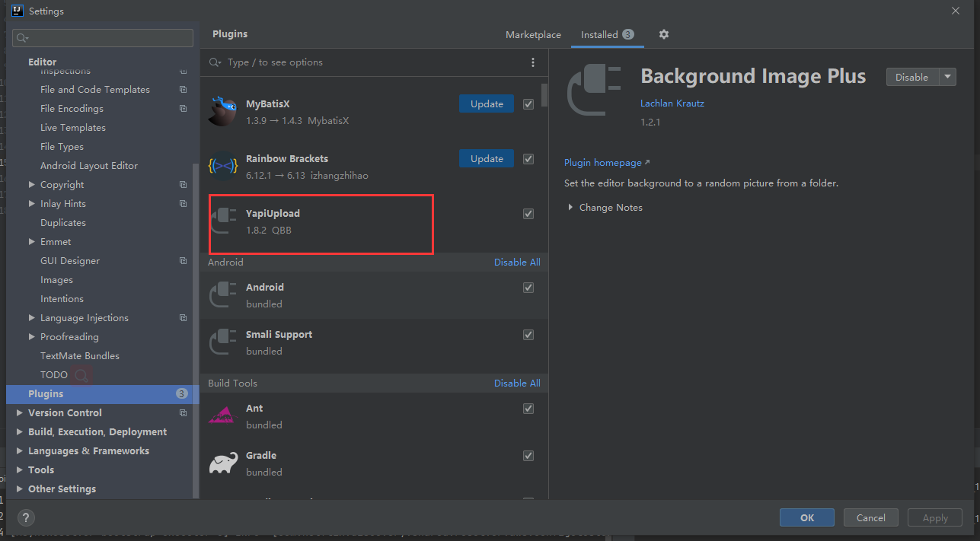Image resolution: width=980 pixels, height=541 pixels.
Task: Expand the Proofreading node
Action: pos(32,337)
